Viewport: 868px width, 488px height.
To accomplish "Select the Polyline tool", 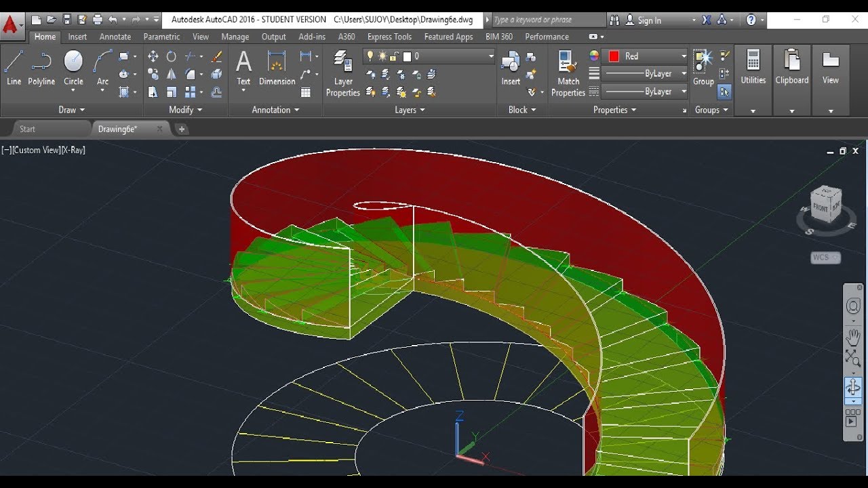I will coord(41,68).
